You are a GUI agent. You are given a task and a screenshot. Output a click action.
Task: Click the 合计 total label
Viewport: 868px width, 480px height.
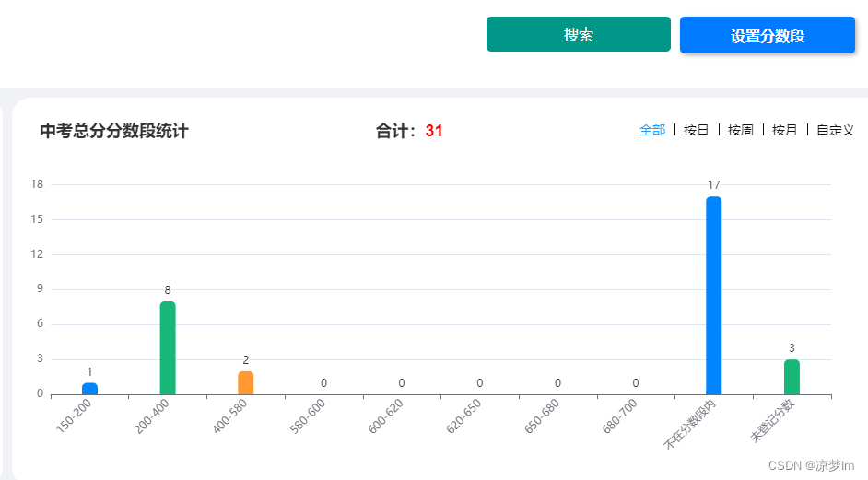pos(396,131)
